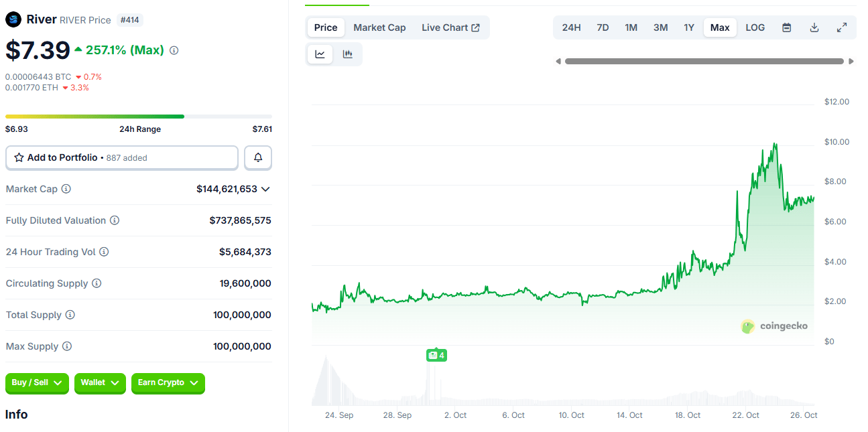Click the 0.00006443 BTC price text
868x432 pixels.
[x=38, y=77]
